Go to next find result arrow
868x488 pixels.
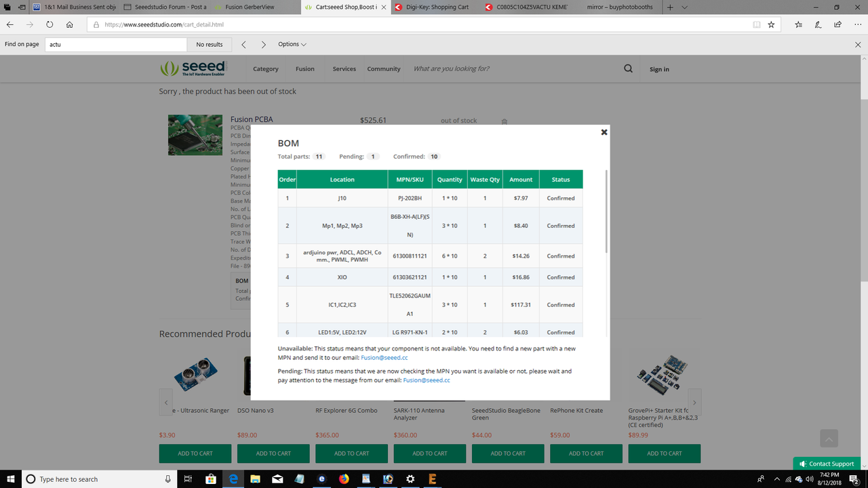pyautogui.click(x=264, y=44)
